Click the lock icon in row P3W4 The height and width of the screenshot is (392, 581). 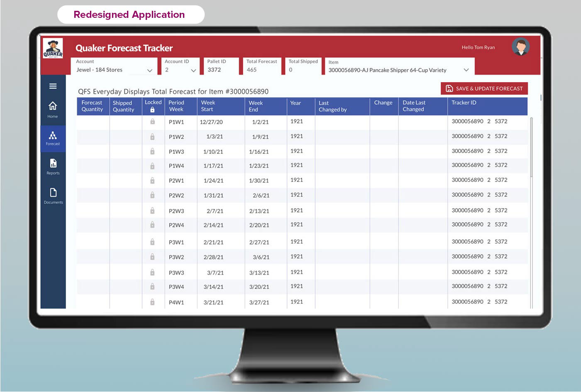tap(152, 286)
